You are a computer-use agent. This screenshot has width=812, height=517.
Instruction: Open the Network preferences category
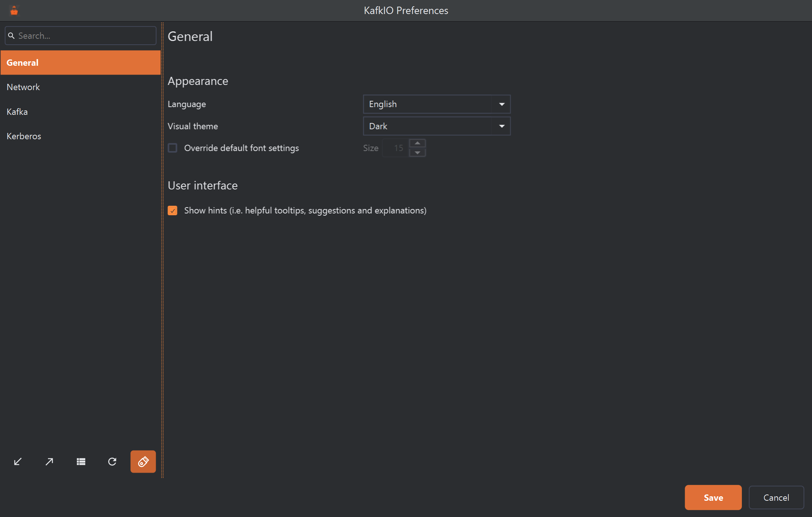tap(80, 87)
